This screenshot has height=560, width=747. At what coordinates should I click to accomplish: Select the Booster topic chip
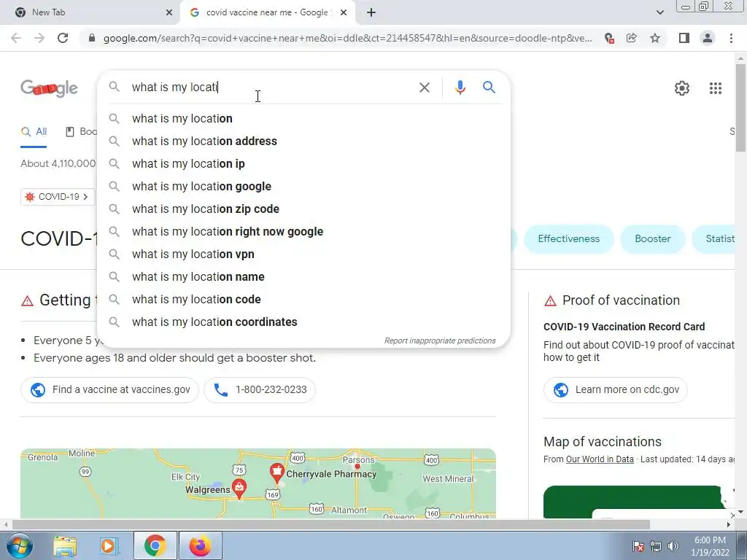(x=652, y=239)
